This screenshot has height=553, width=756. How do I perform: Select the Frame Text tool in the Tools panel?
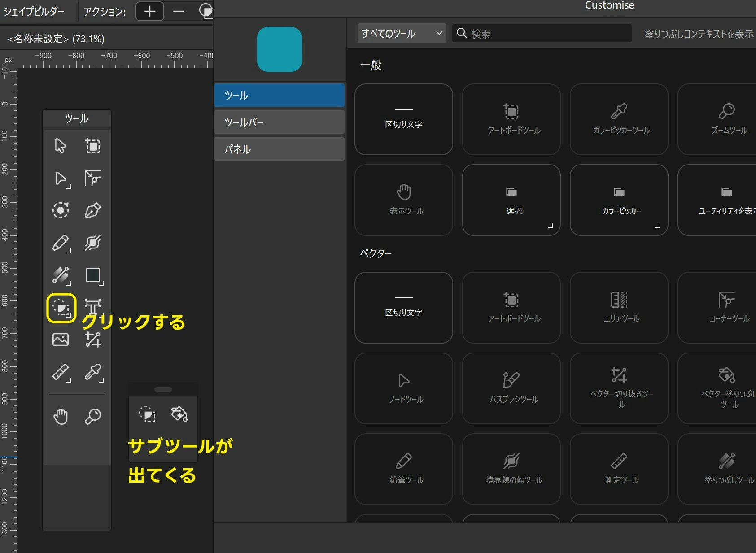93,307
